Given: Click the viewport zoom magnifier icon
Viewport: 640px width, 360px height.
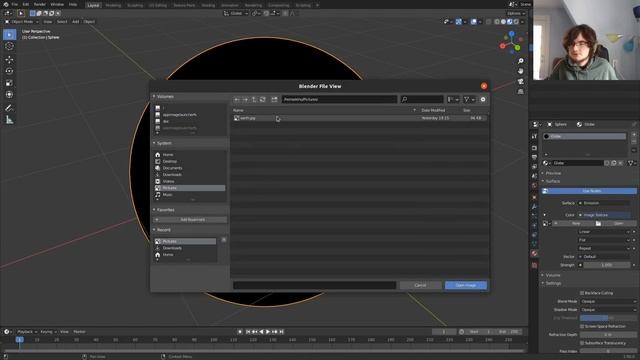Looking at the screenshot, I should click(520, 61).
